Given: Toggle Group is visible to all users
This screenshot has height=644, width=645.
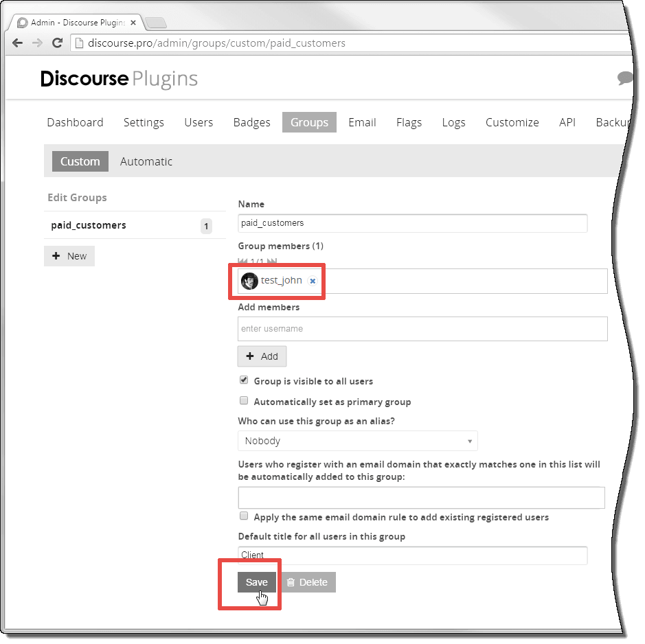Looking at the screenshot, I should 244,380.
